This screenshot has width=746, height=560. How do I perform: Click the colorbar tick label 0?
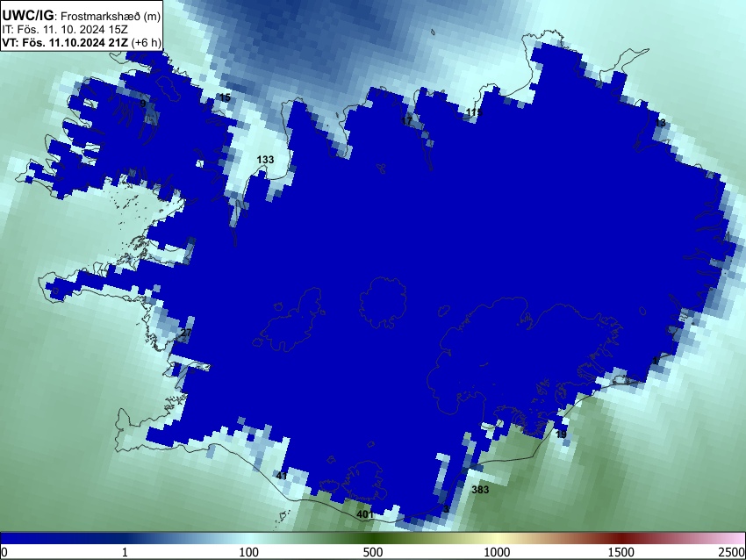tap(4, 552)
